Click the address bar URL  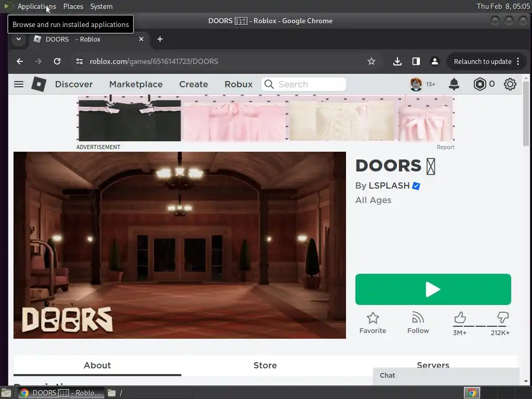click(154, 61)
